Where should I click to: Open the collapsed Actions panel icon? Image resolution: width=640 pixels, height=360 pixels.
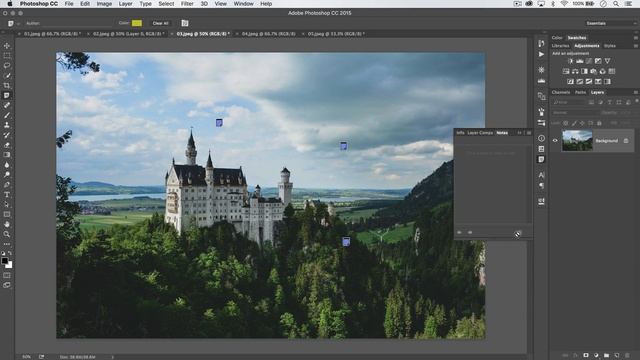point(541,54)
